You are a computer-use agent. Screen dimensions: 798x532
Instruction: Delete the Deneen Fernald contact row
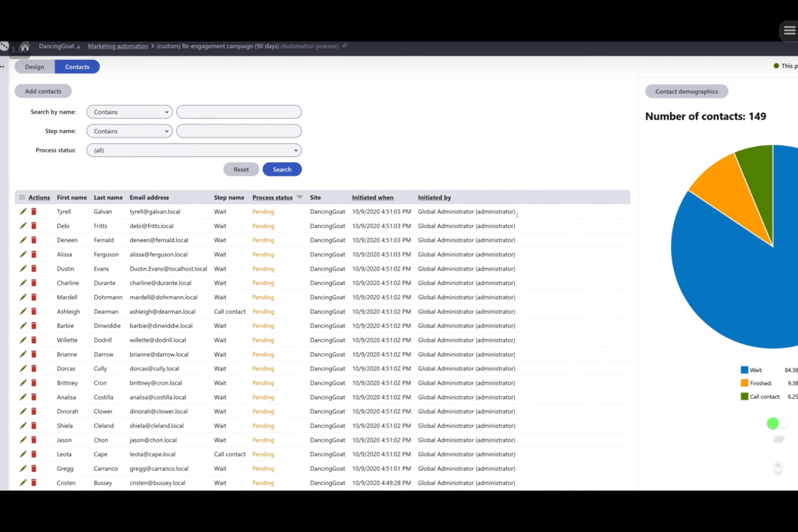pyautogui.click(x=34, y=240)
